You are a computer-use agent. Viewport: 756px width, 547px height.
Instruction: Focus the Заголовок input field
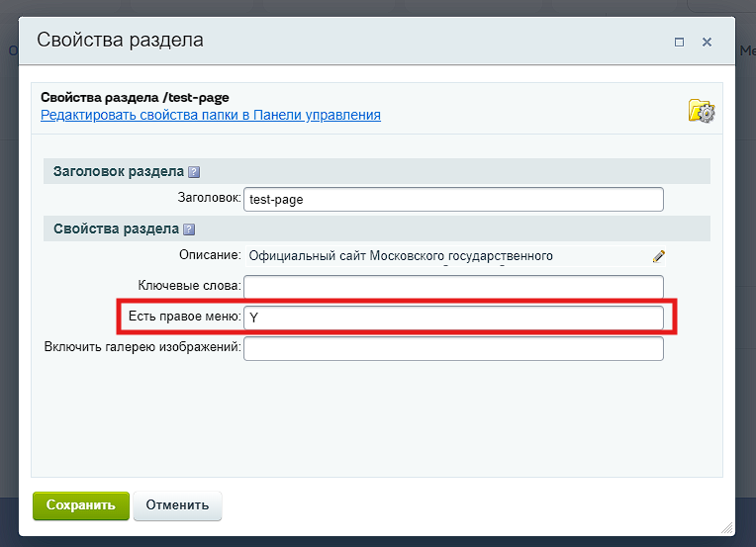click(453, 200)
